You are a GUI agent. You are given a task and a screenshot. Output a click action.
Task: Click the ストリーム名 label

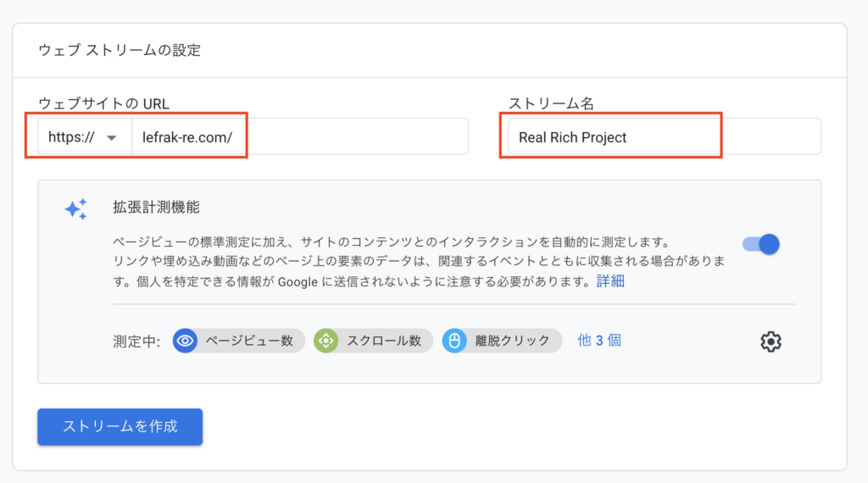551,103
